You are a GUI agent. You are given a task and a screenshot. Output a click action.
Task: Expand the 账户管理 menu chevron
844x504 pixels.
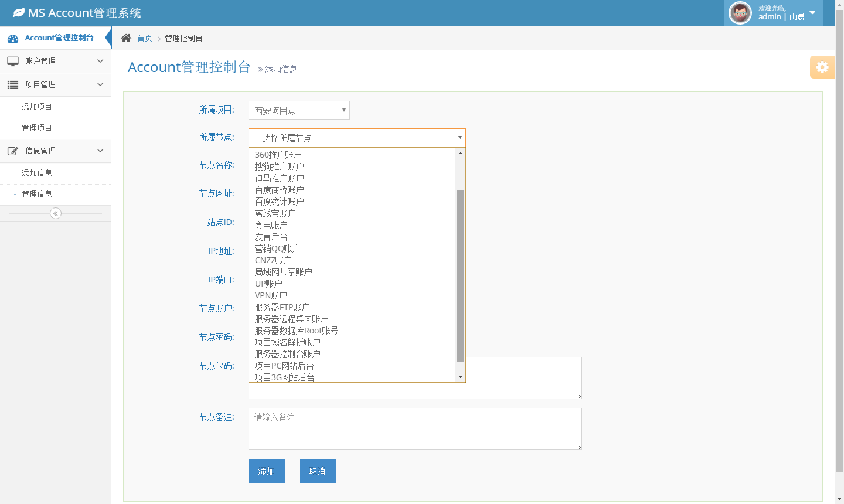(100, 61)
